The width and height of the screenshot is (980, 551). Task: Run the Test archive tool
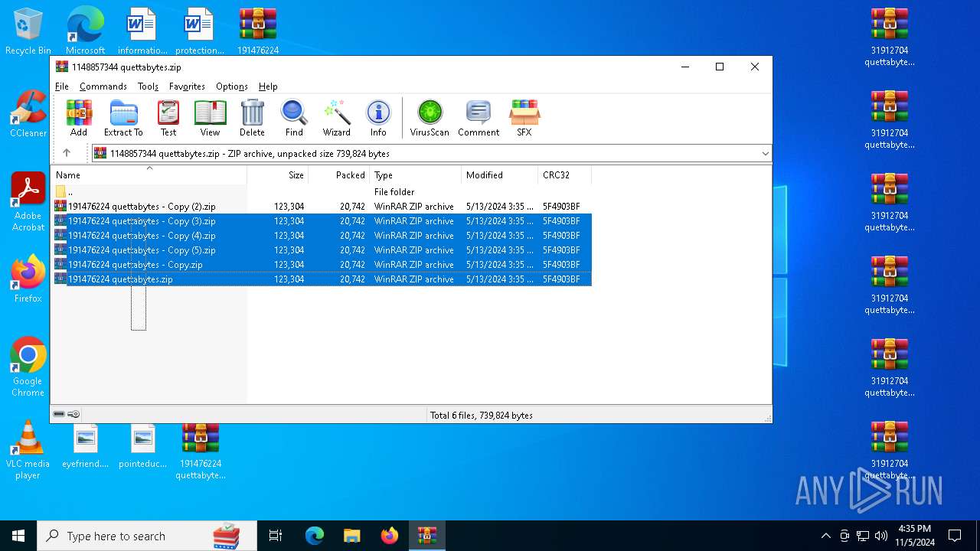click(168, 118)
